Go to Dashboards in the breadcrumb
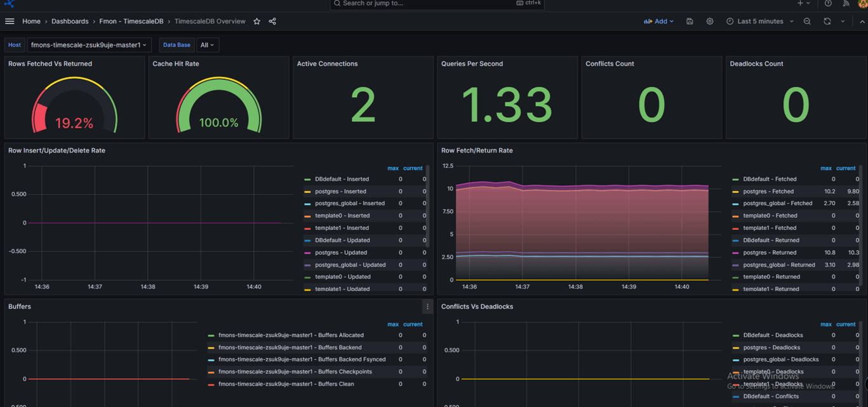This screenshot has height=407, width=868. (x=70, y=22)
